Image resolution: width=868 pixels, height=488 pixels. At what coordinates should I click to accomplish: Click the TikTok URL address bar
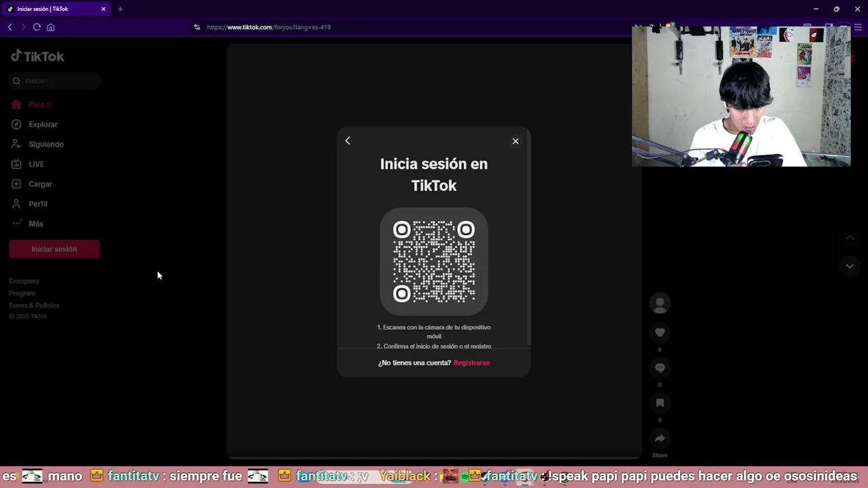click(269, 27)
